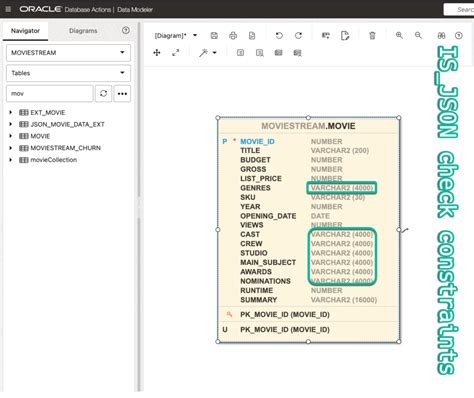
Task: Click the MOVIESTREAM.MOVIE table header
Action: coord(308,126)
